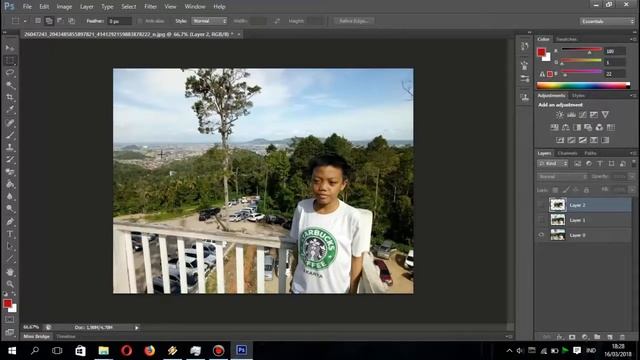Click the color spectrum ramp
Viewport: 640px width, 360px height.
click(583, 85)
